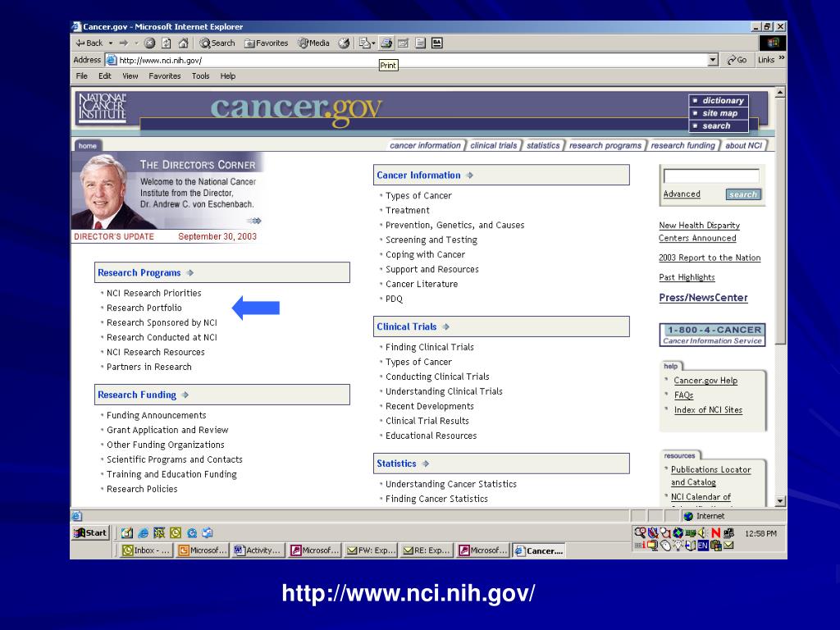Stop page loading with the Stop icon
This screenshot has width=840, height=630.
150,43
